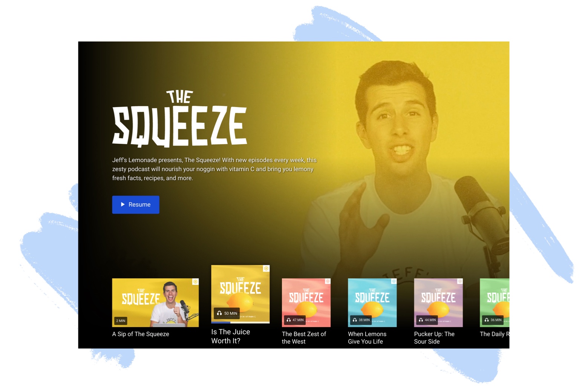
Task: Open the pink Best Zest of the West cover
Action: [x=306, y=302]
